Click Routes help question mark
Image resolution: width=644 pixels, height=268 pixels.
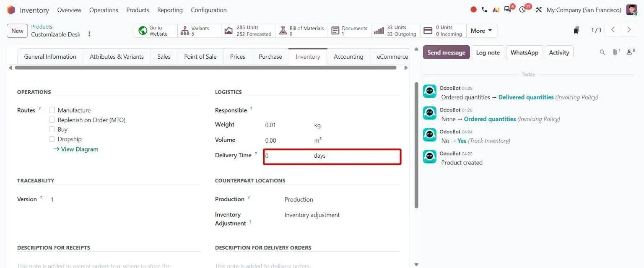click(x=40, y=109)
